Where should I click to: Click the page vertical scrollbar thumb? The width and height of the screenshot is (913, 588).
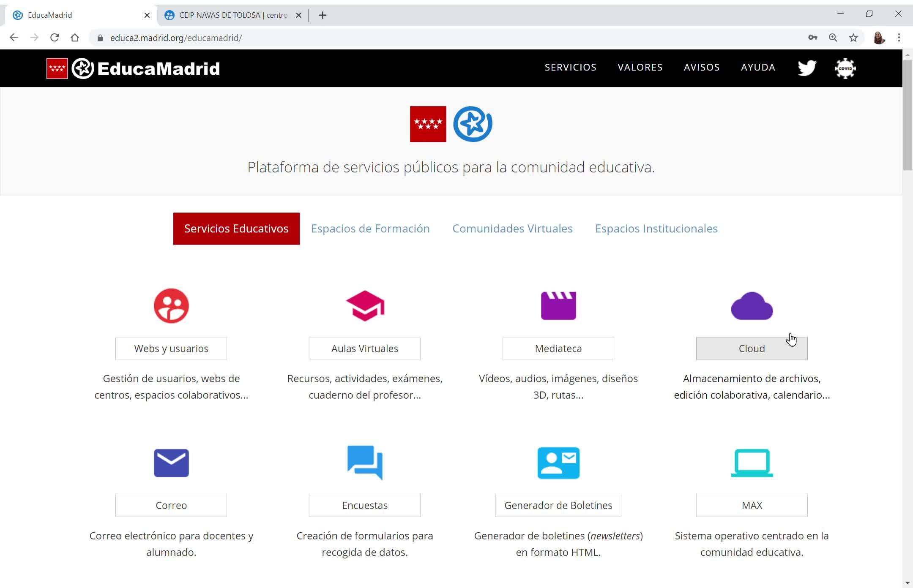tap(907, 114)
